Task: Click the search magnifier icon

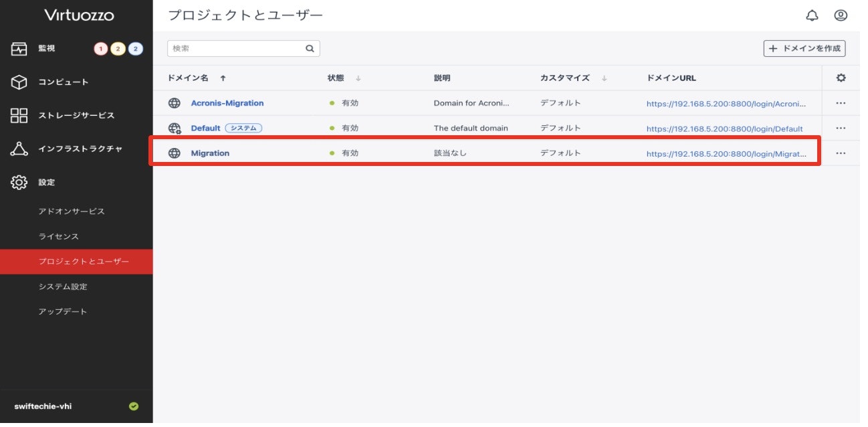Action: 310,48
